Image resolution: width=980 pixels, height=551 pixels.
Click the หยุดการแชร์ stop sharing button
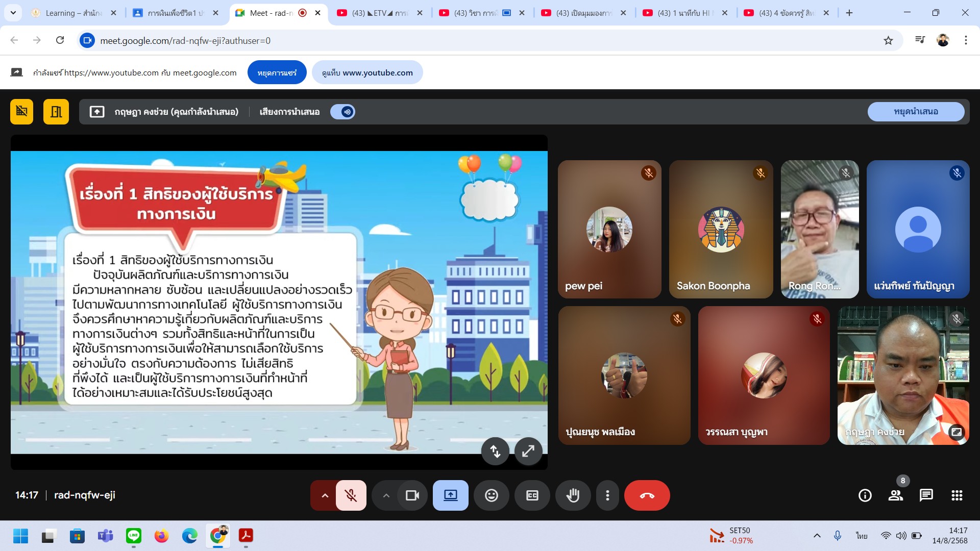point(277,72)
